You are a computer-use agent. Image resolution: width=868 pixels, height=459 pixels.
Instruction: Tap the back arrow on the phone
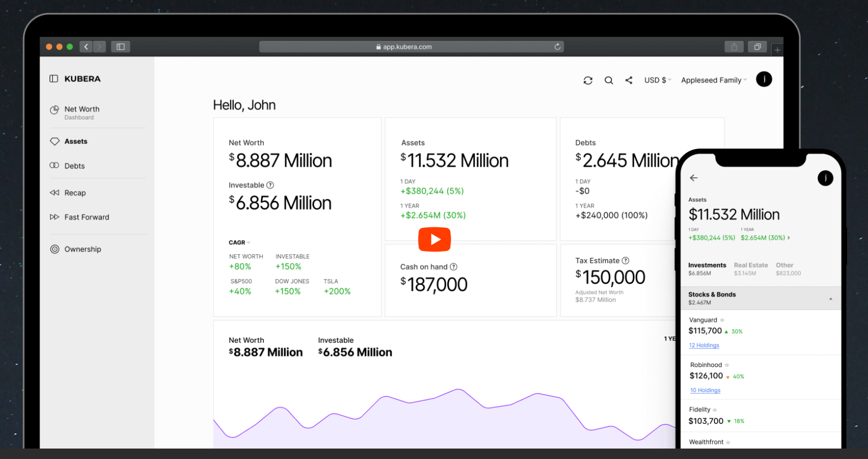(694, 178)
